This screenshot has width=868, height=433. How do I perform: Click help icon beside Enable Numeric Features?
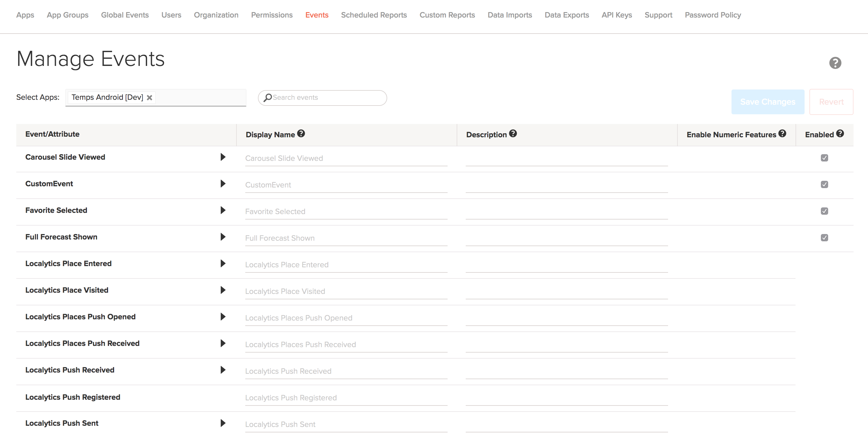pos(783,134)
